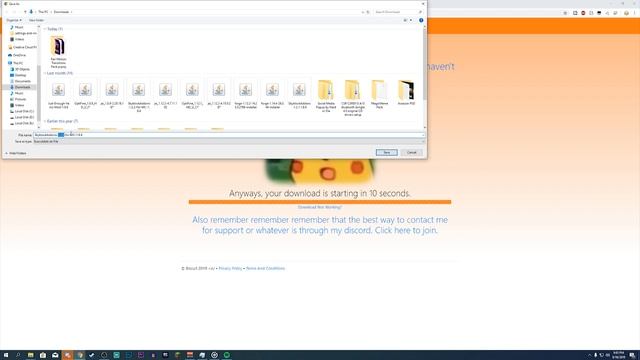Click the address bar path Downloads
Viewport: 640px width, 360px height.
61,12
